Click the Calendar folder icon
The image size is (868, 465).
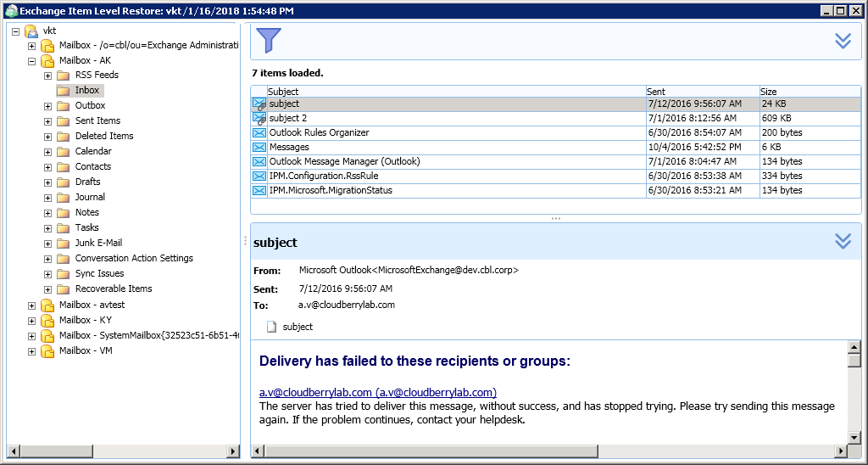63,151
